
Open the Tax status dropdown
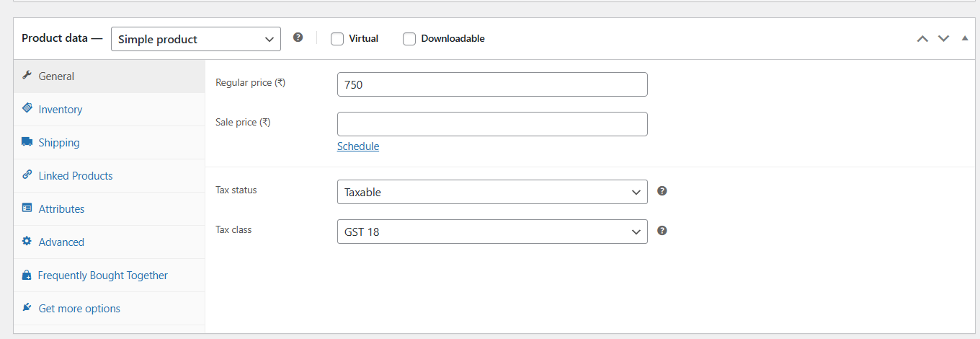pyautogui.click(x=492, y=192)
